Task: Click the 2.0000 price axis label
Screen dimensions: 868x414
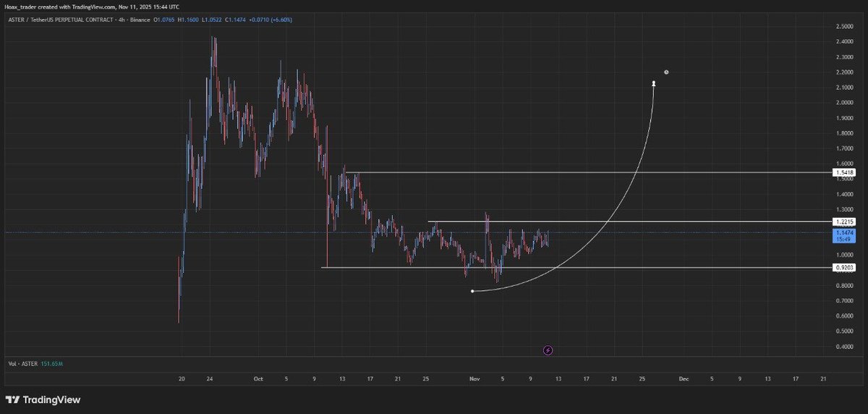Action: 843,103
